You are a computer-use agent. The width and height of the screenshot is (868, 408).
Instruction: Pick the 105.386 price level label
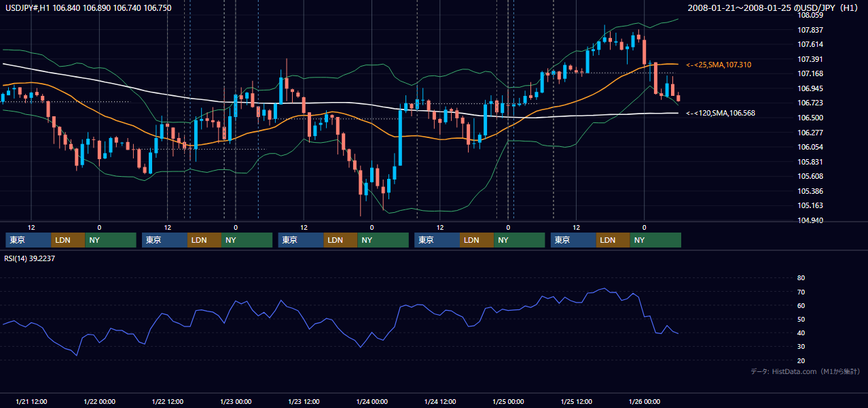tap(810, 191)
